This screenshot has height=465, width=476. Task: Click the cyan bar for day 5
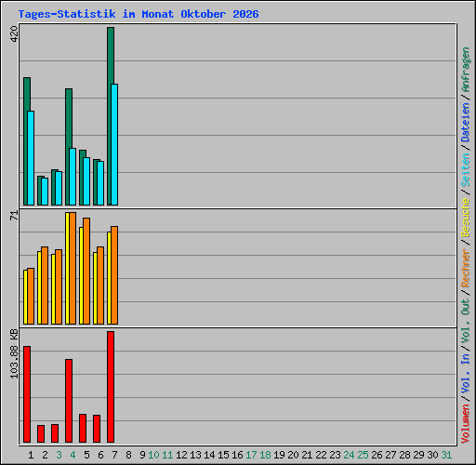coord(86,181)
